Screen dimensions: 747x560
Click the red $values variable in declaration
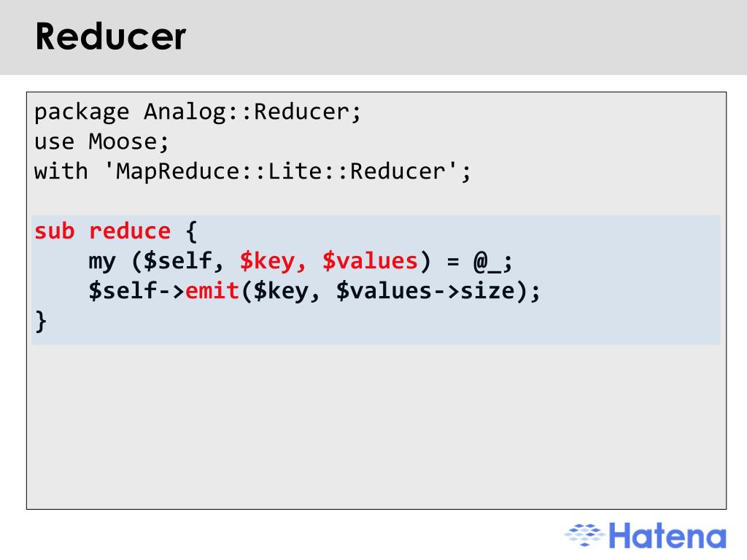click(370, 262)
